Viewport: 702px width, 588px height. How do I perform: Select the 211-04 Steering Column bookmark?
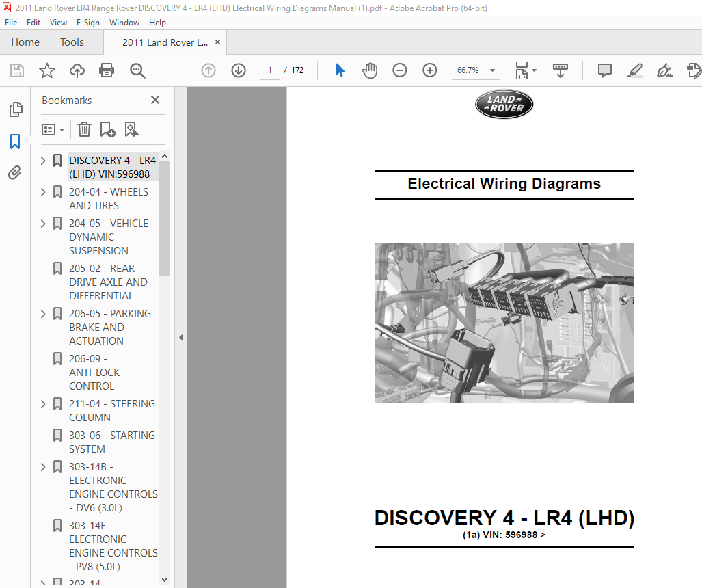pos(112,411)
